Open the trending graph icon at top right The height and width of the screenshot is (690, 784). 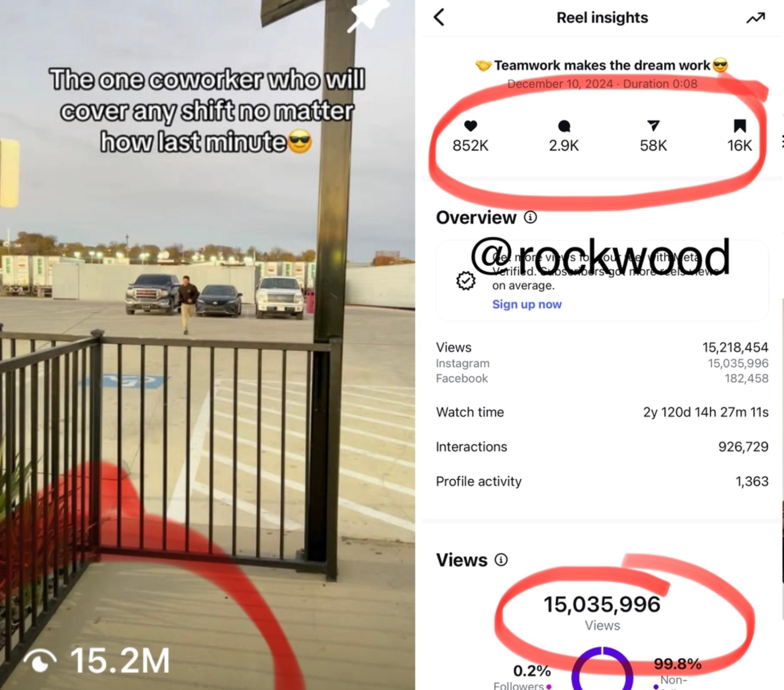click(x=756, y=18)
